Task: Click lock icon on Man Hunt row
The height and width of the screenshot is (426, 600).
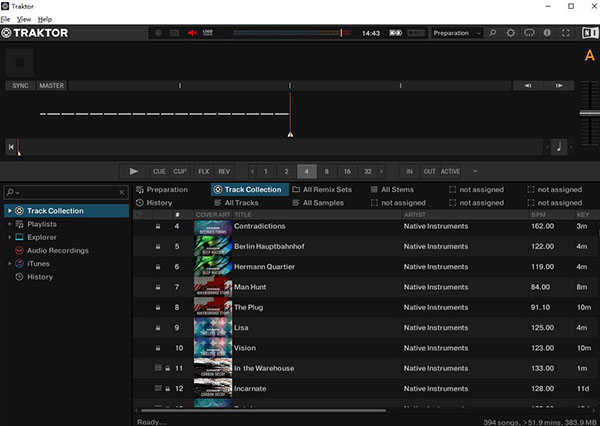Action: click(x=158, y=287)
